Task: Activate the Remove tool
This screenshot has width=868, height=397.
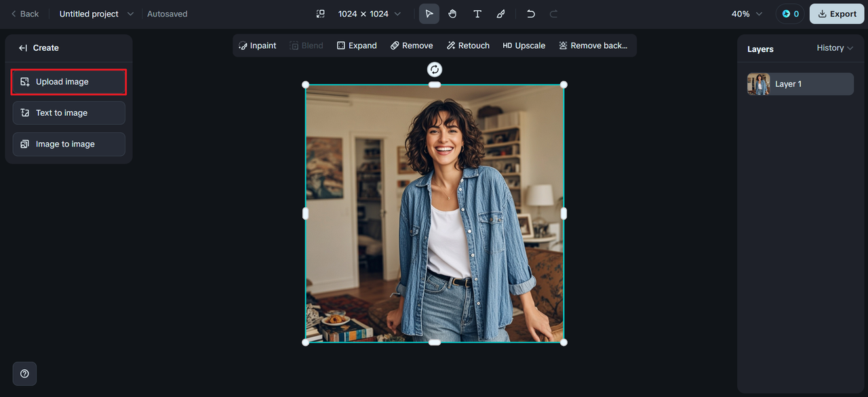Action: (412, 45)
